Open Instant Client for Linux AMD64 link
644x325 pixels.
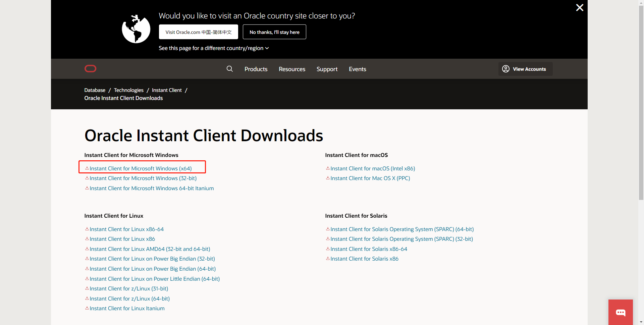click(150, 249)
